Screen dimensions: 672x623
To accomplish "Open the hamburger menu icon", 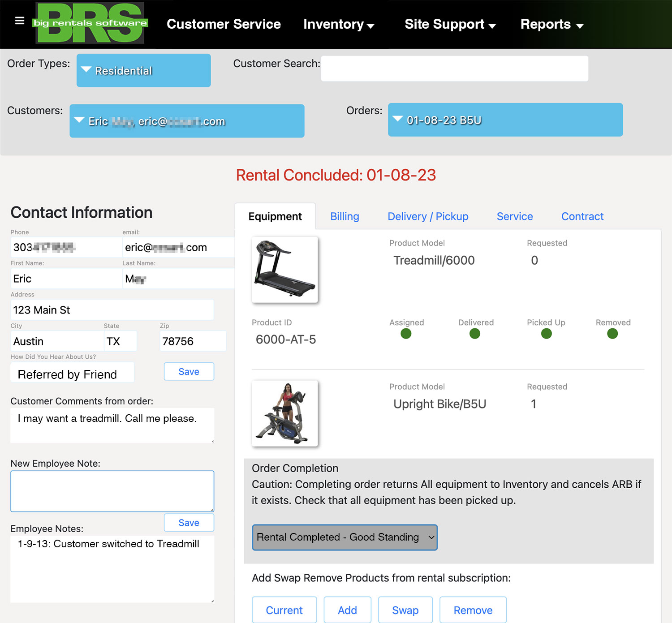I will tap(19, 21).
